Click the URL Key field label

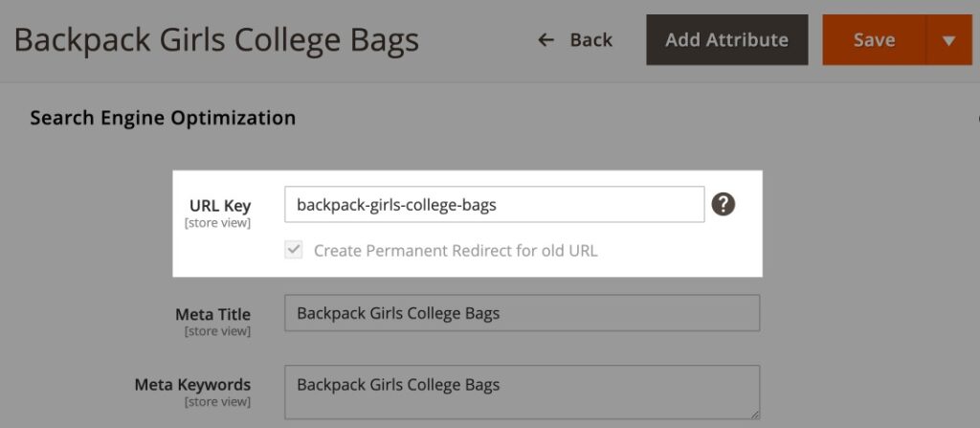point(220,205)
